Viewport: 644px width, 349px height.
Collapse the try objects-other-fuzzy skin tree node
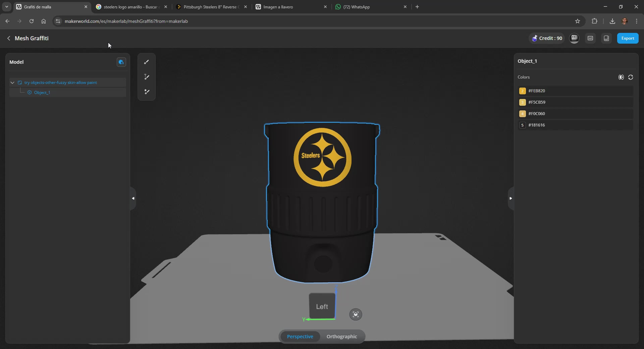click(12, 83)
